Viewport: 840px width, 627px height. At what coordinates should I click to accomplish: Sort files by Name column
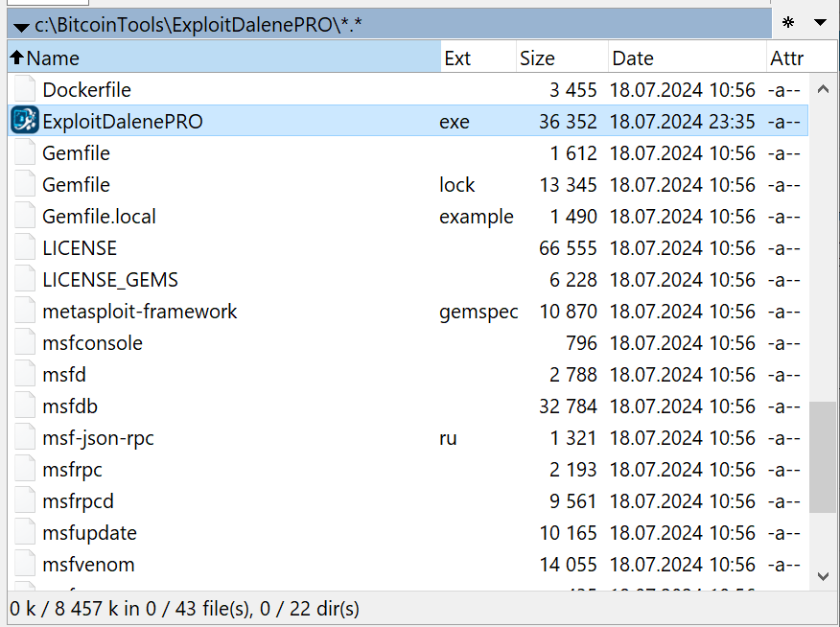click(x=224, y=58)
